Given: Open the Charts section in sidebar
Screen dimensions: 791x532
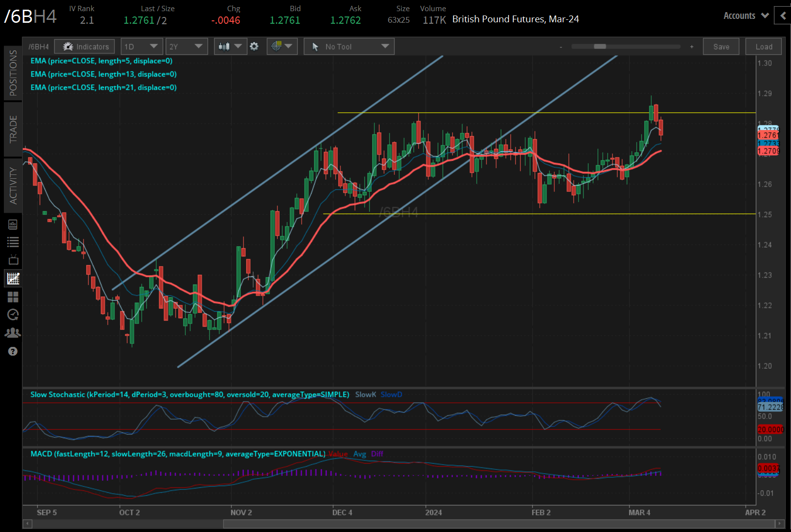Looking at the screenshot, I should click(13, 279).
